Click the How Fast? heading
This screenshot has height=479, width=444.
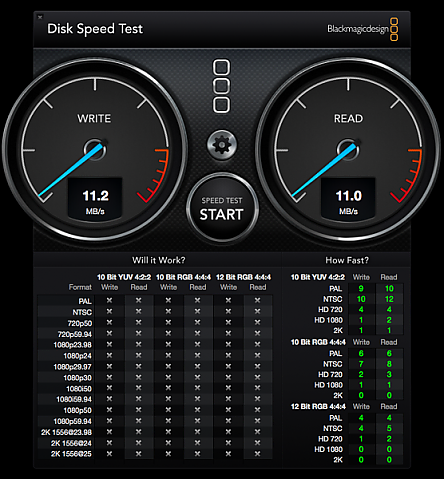point(347,260)
